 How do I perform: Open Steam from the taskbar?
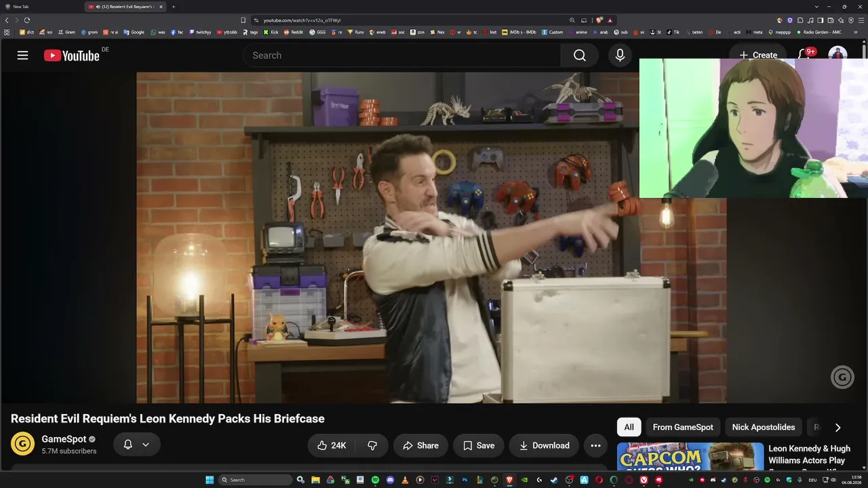[x=553, y=480]
